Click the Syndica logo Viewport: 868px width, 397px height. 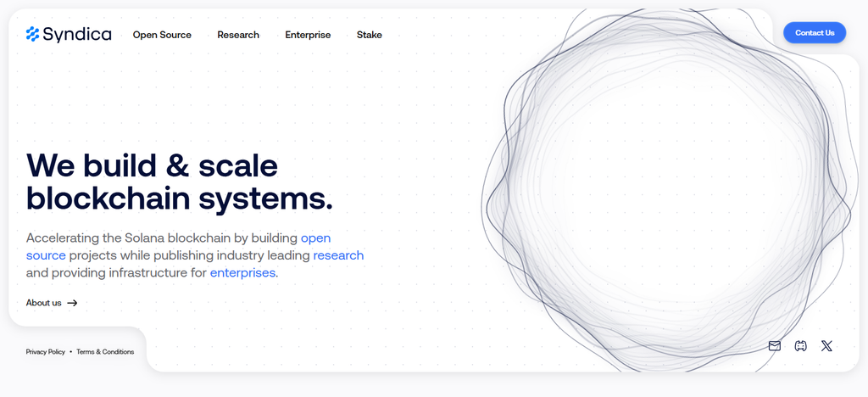pos(69,34)
